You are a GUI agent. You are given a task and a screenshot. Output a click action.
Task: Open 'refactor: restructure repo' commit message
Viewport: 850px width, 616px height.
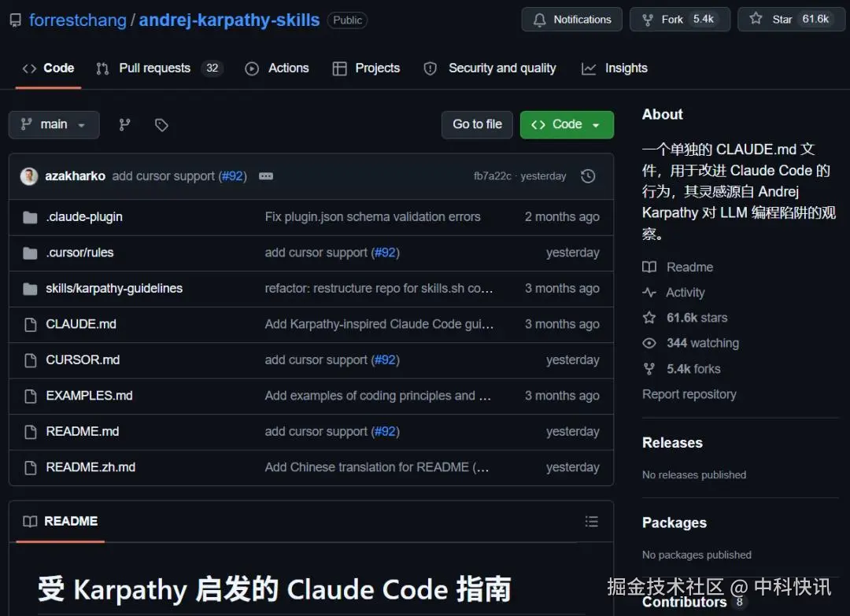pos(379,288)
